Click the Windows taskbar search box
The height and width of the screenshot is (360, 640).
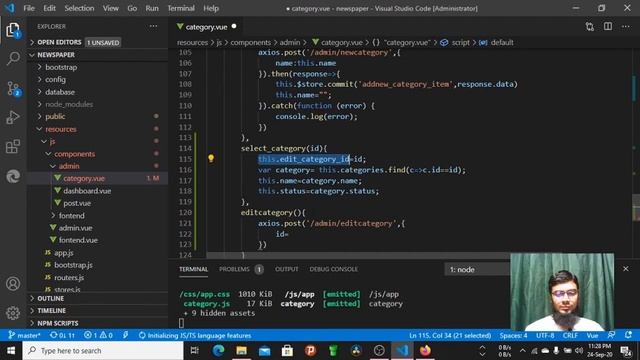click(102, 351)
